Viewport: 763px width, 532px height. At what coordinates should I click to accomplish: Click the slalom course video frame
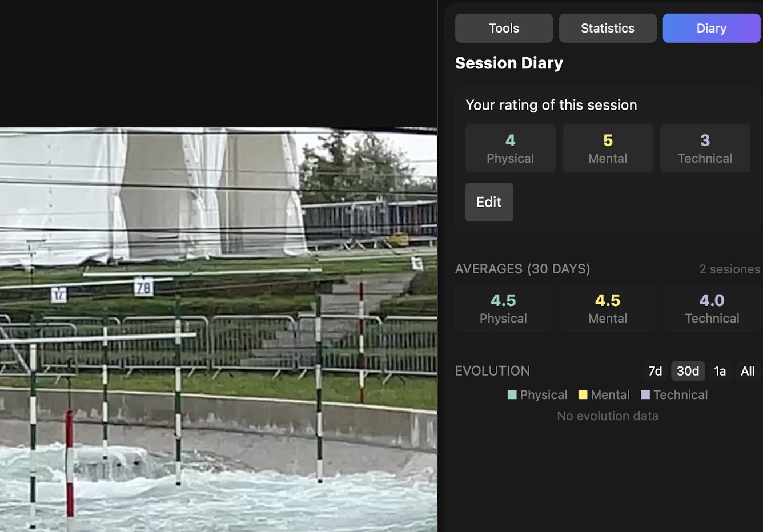pyautogui.click(x=218, y=329)
